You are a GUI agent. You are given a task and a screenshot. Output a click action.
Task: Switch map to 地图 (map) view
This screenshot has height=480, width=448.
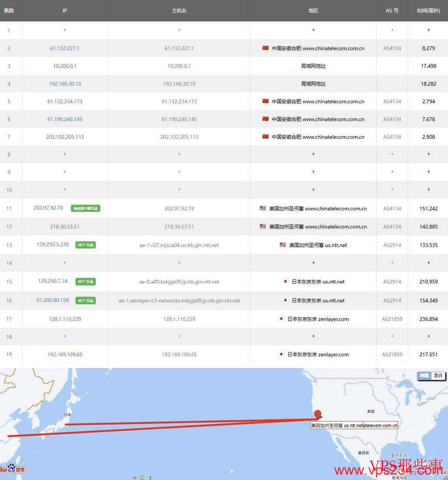(424, 375)
